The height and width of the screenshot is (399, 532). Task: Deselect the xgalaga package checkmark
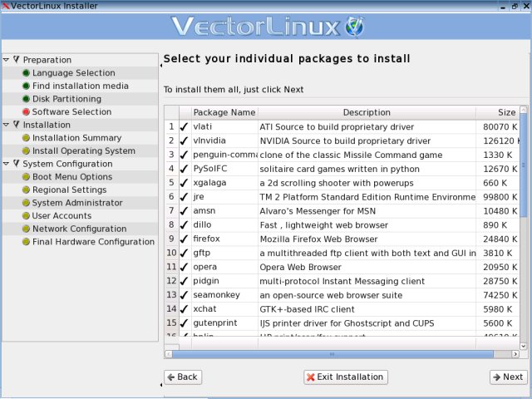tap(184, 183)
